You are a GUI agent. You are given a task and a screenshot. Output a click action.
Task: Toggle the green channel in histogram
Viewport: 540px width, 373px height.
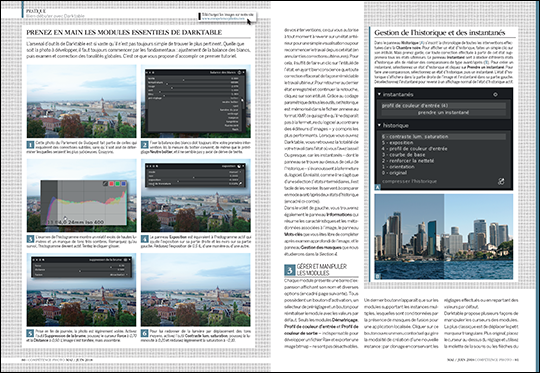pyautogui.click(x=117, y=184)
